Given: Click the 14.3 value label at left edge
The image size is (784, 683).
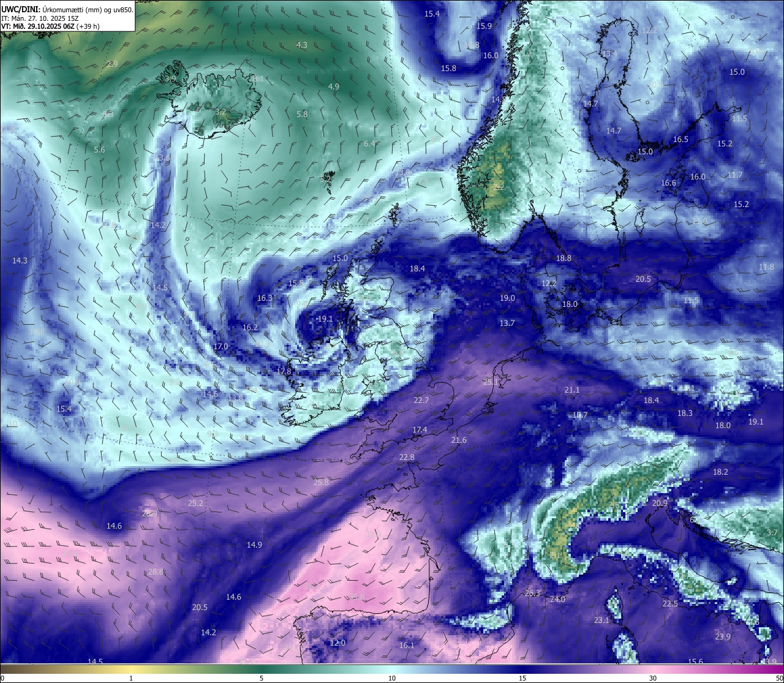Looking at the screenshot, I should [x=20, y=260].
